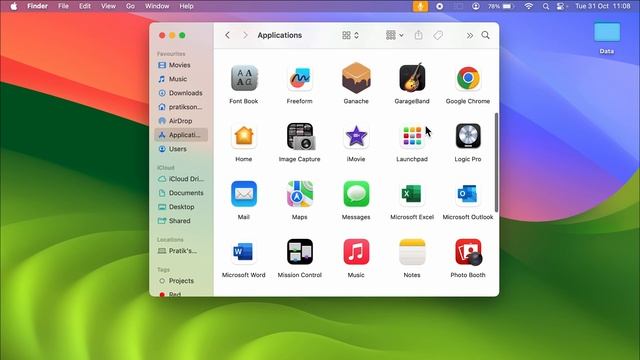Click the user account menu bar icon
This screenshot has height=360, width=640.
(x=476, y=6)
